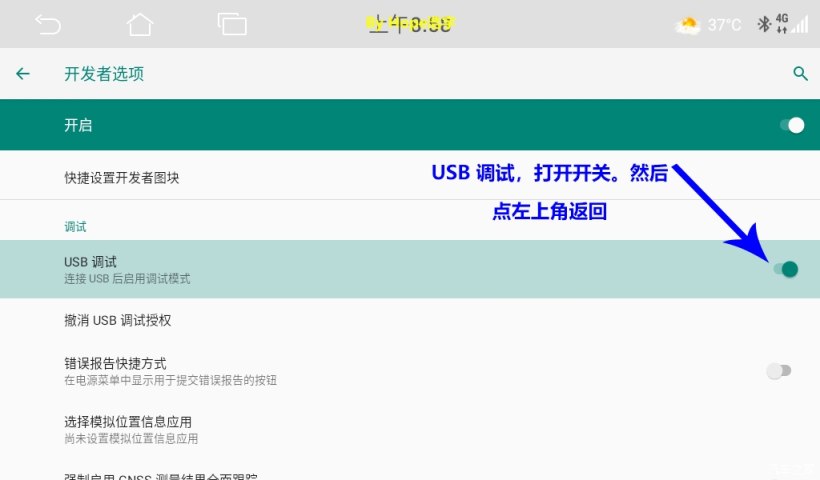
Task: Tap the 37°C temperature reading
Action: 724,25
